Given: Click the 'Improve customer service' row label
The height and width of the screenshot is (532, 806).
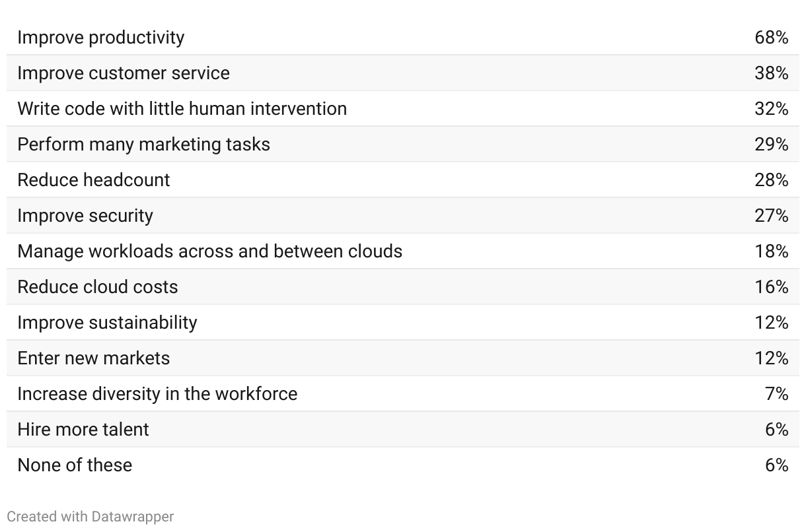Looking at the screenshot, I should 123,73.
